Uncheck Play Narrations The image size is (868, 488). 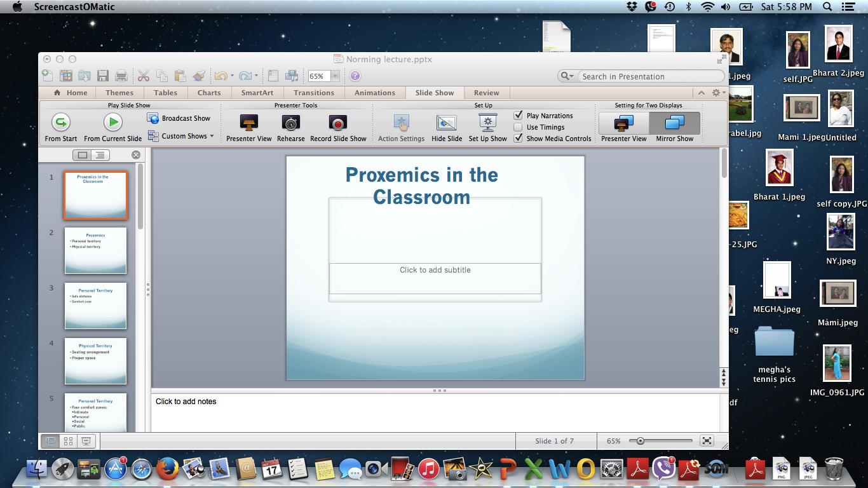pyautogui.click(x=519, y=115)
